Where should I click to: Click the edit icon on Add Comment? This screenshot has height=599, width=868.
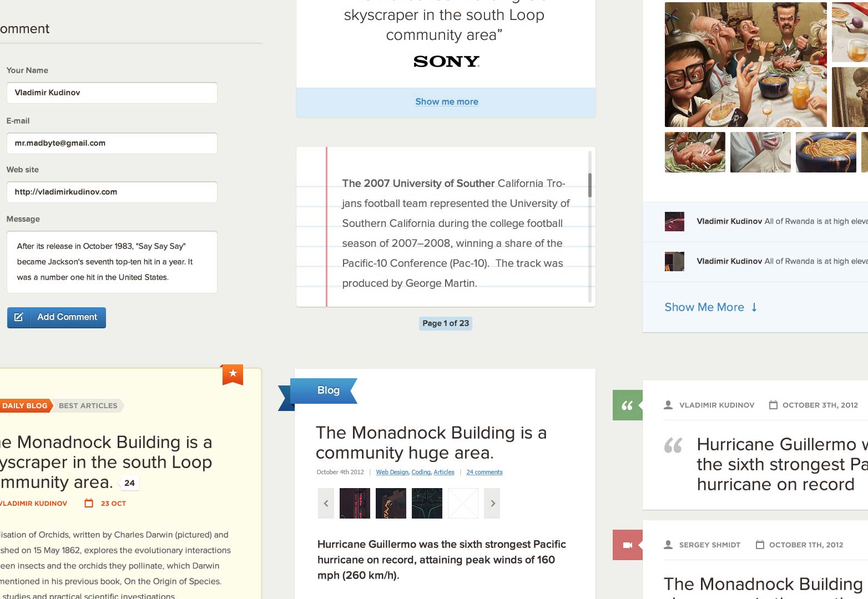tap(18, 317)
